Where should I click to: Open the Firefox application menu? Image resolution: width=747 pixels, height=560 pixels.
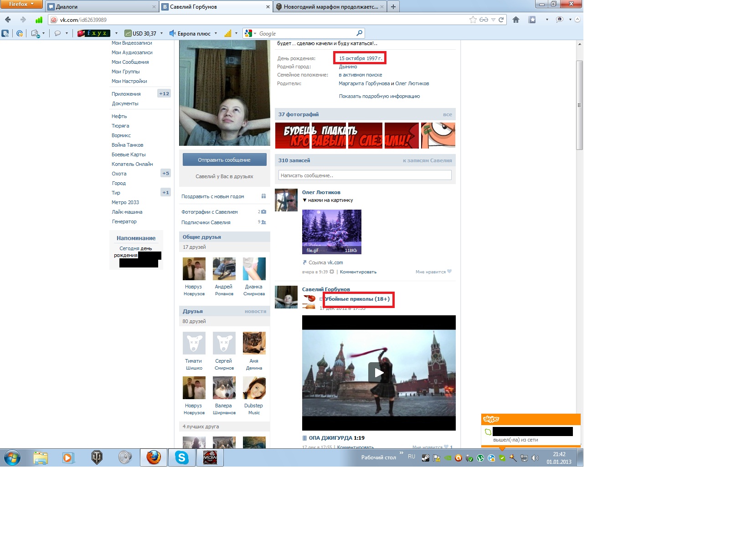[21, 4]
